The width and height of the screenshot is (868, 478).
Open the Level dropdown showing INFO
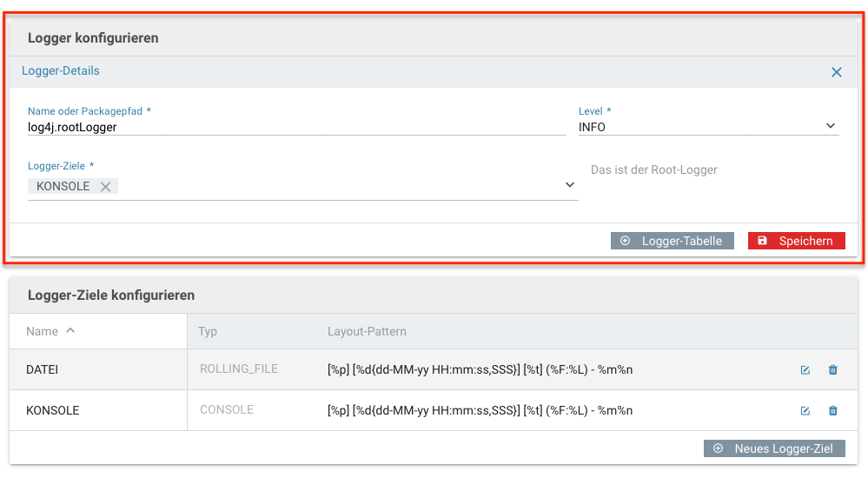click(x=709, y=127)
